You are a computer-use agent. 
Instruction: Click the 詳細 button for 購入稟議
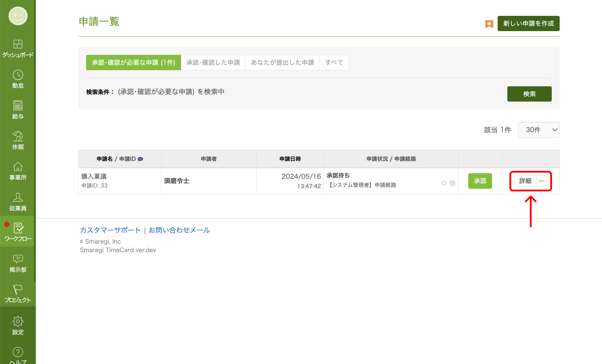[525, 181]
